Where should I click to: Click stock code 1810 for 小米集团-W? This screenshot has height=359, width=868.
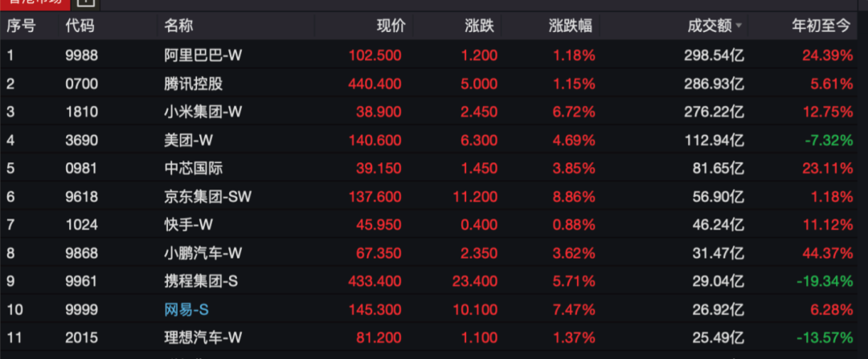[x=80, y=112]
